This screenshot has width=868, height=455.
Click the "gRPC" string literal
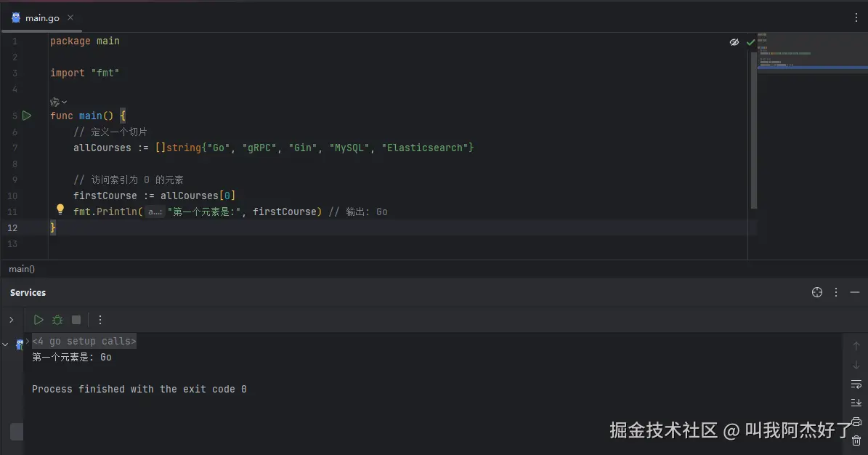tap(259, 148)
